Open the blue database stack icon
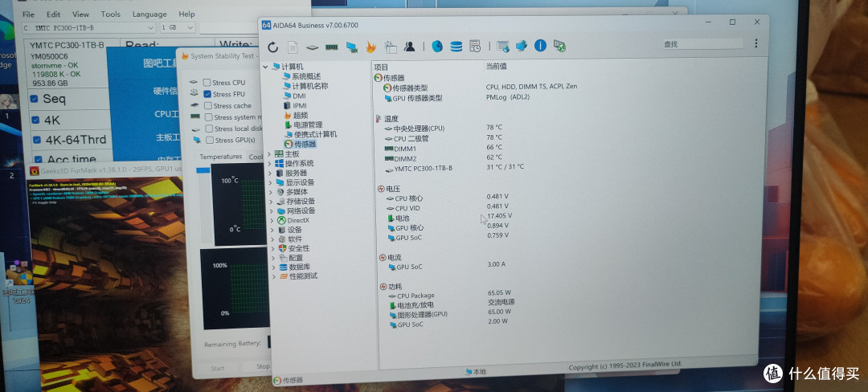This screenshot has width=868, height=392. coord(457,47)
